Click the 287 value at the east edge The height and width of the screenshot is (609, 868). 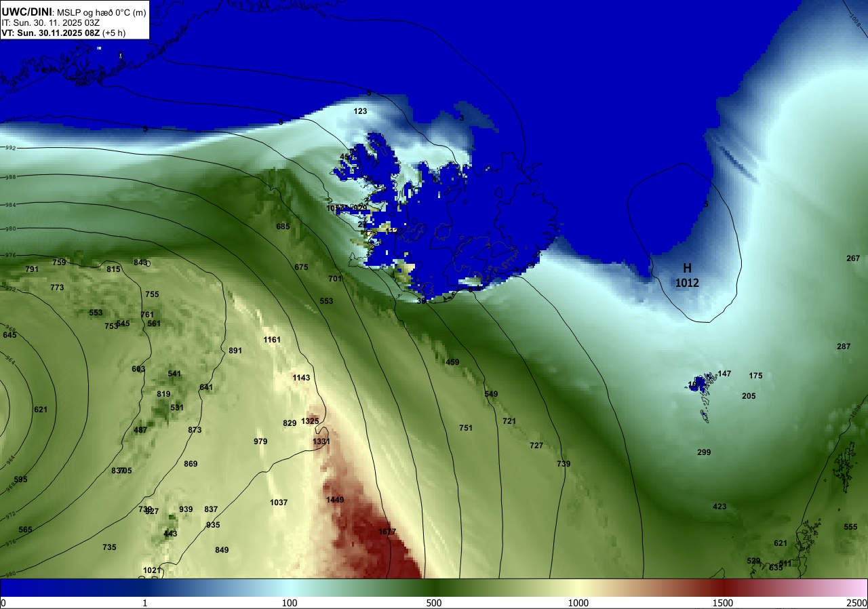click(844, 347)
